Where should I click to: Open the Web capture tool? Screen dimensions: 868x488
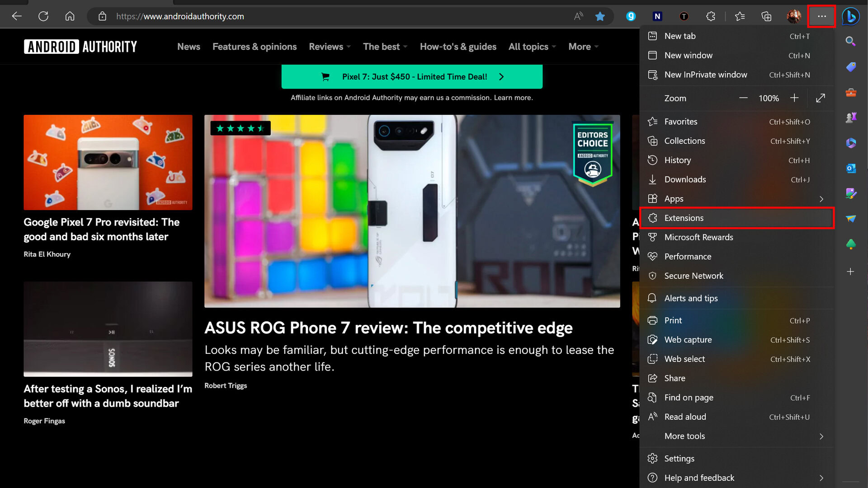688,340
